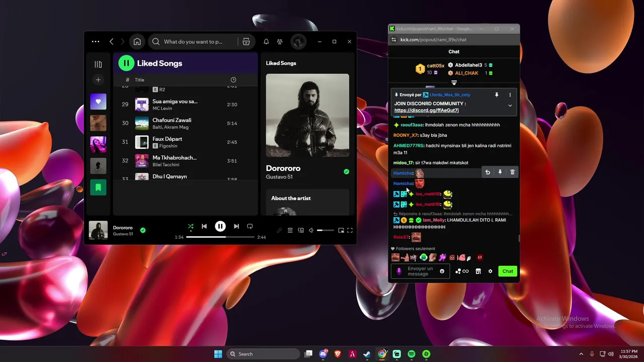The height and width of the screenshot is (362, 644).
Task: Skip to the next track
Action: [x=236, y=226]
